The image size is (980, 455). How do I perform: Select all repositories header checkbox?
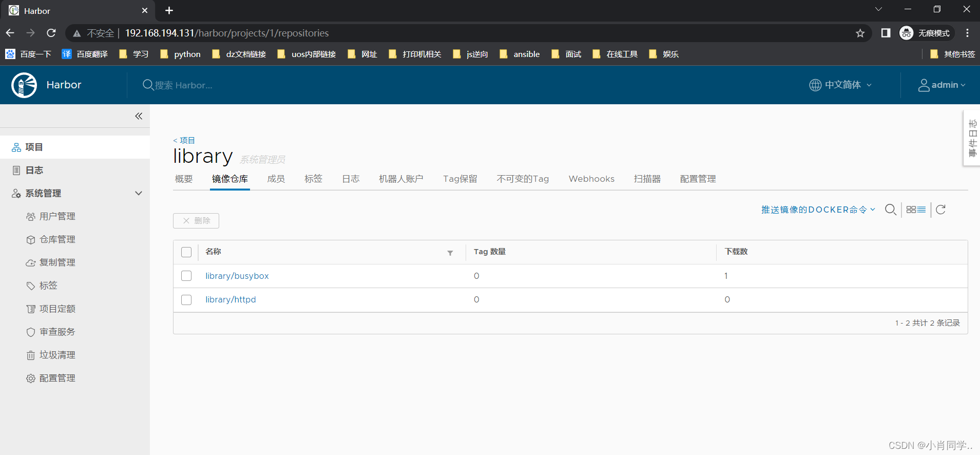click(186, 252)
